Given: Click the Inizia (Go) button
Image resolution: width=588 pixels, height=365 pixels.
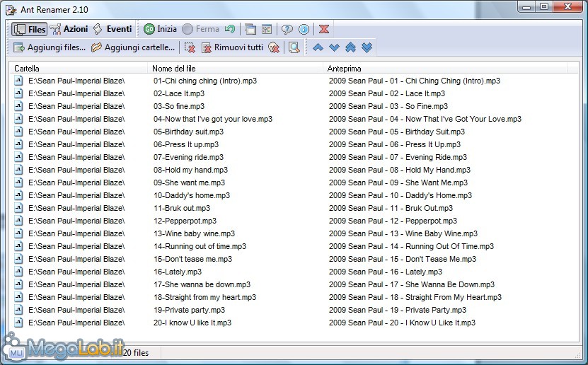Looking at the screenshot, I should 160,29.
